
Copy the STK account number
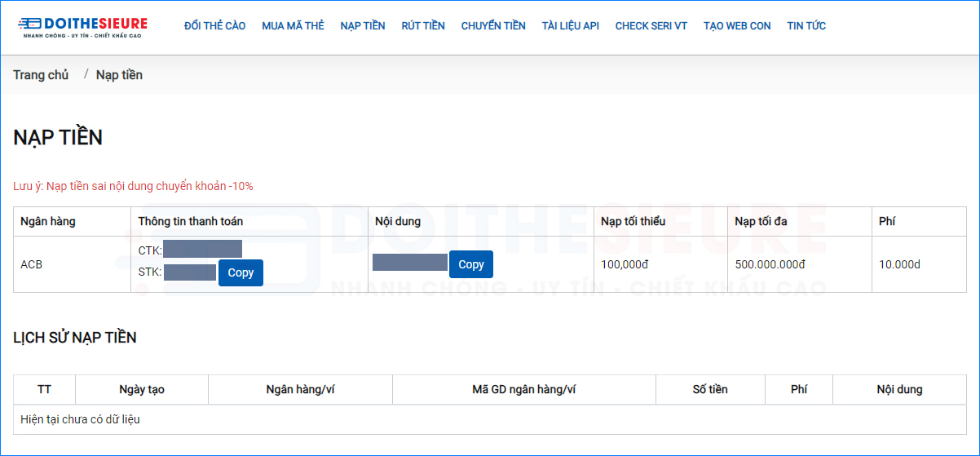(241, 272)
